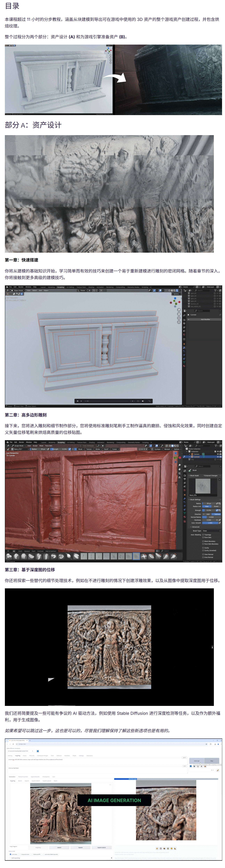Click the Skip button in the AI generation screenshot
This screenshot has height=868, width=225.
(x=212, y=761)
